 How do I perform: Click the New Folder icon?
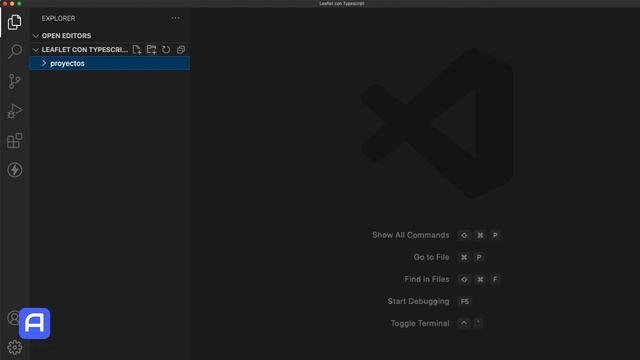pyautogui.click(x=151, y=50)
